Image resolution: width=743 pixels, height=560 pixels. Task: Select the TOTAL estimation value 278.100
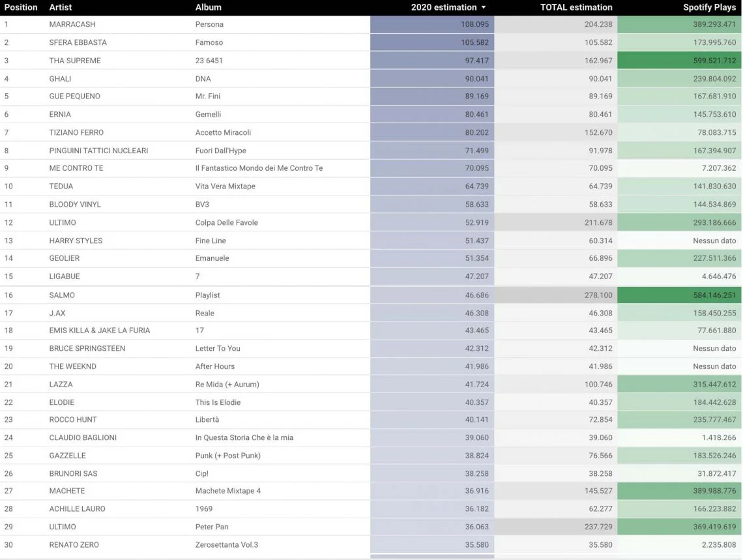click(596, 295)
